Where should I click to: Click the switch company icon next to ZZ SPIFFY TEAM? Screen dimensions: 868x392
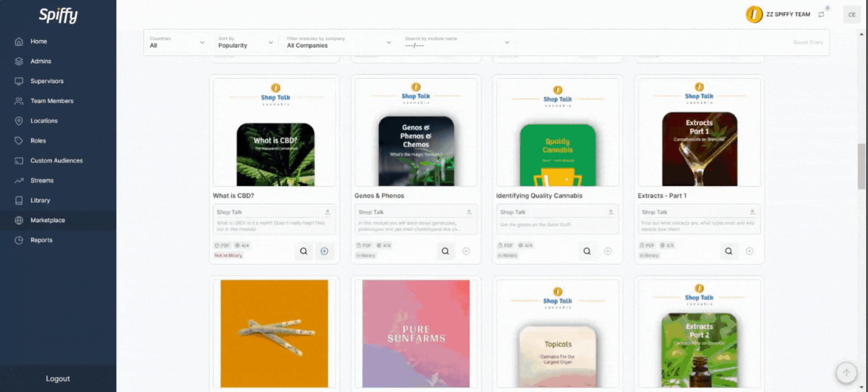[821, 14]
